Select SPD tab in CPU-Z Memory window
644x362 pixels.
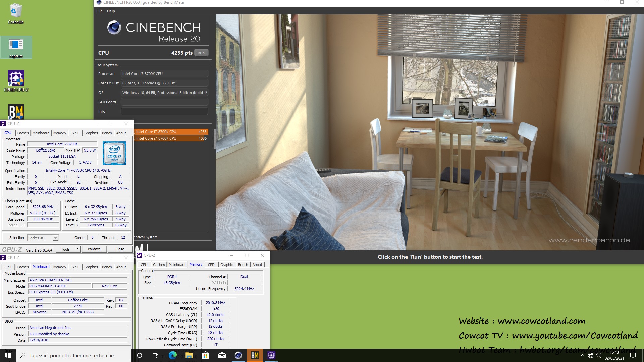click(211, 265)
